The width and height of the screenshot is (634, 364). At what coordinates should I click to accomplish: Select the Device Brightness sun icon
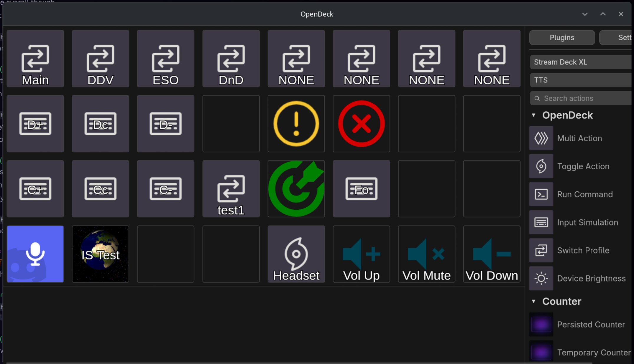click(541, 278)
